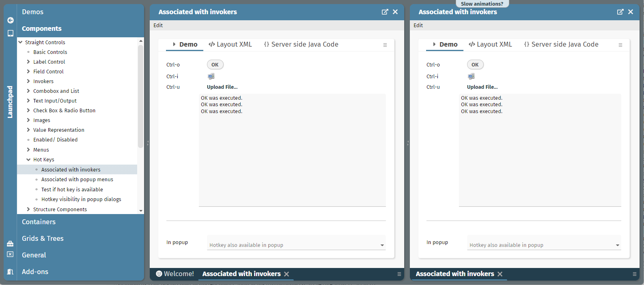Collapse the Hot Keys tree node
Image resolution: width=644 pixels, height=285 pixels.
[28, 160]
